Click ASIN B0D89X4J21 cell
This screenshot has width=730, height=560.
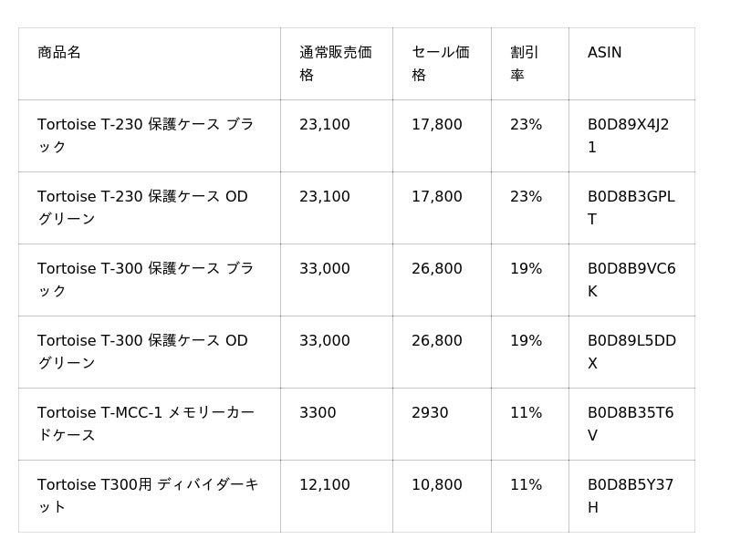(628, 136)
